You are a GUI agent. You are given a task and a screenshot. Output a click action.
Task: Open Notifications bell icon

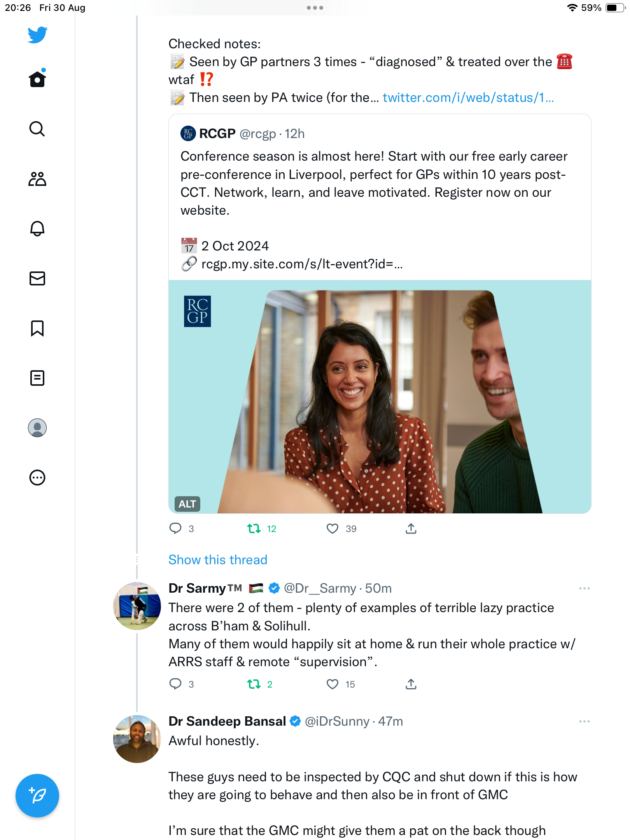point(37,229)
